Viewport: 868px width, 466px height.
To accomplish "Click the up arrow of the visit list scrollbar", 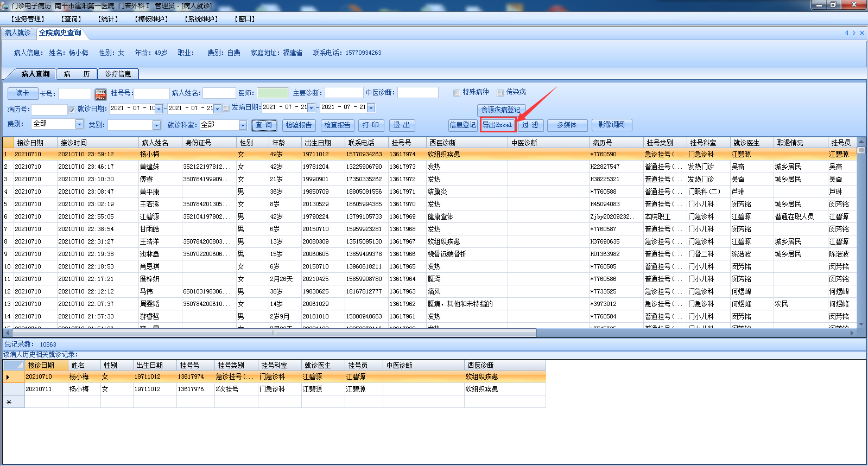I will pyautogui.click(x=861, y=142).
